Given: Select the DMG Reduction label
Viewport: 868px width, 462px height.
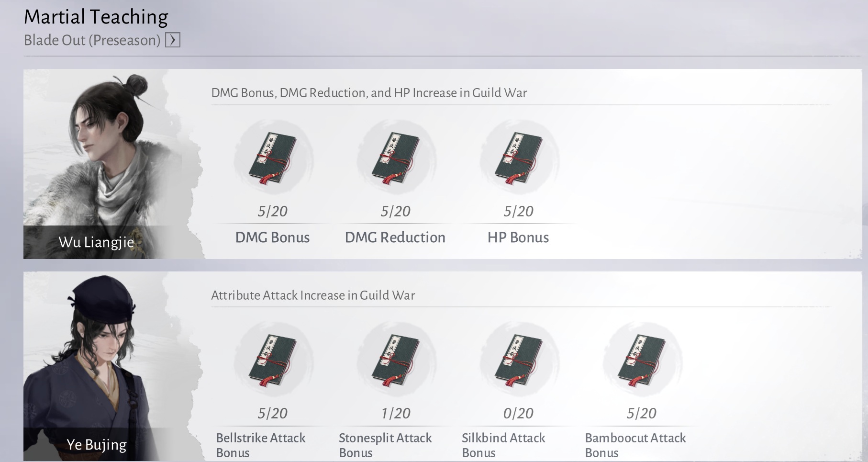Looking at the screenshot, I should tap(395, 237).
